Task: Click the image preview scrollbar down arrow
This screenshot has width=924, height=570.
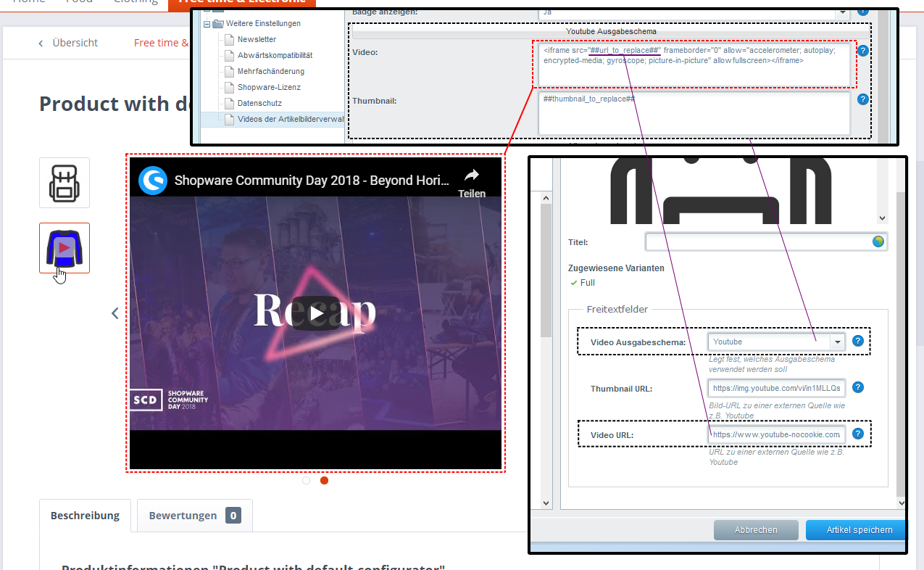Action: coord(882,218)
